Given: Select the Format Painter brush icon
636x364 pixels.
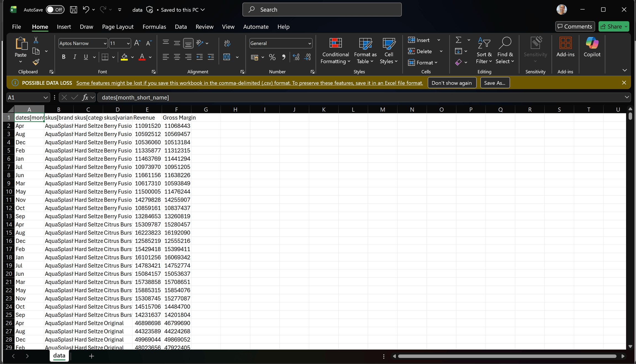Looking at the screenshot, I should point(36,62).
